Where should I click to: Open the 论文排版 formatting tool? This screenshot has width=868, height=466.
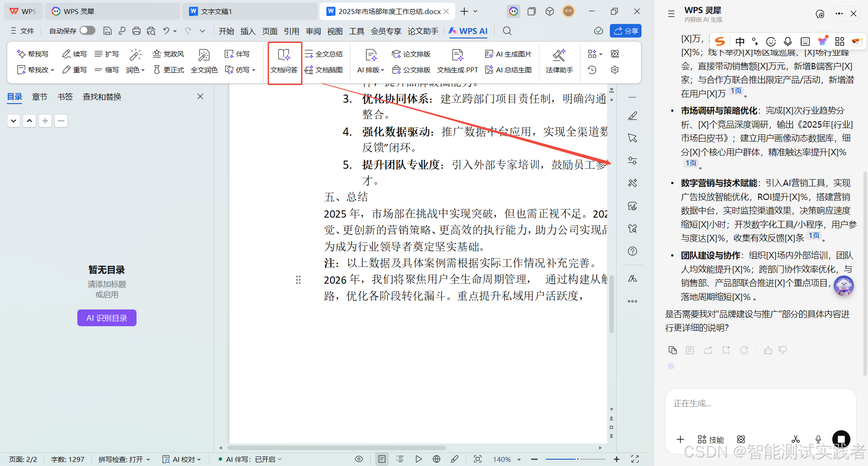coord(411,53)
